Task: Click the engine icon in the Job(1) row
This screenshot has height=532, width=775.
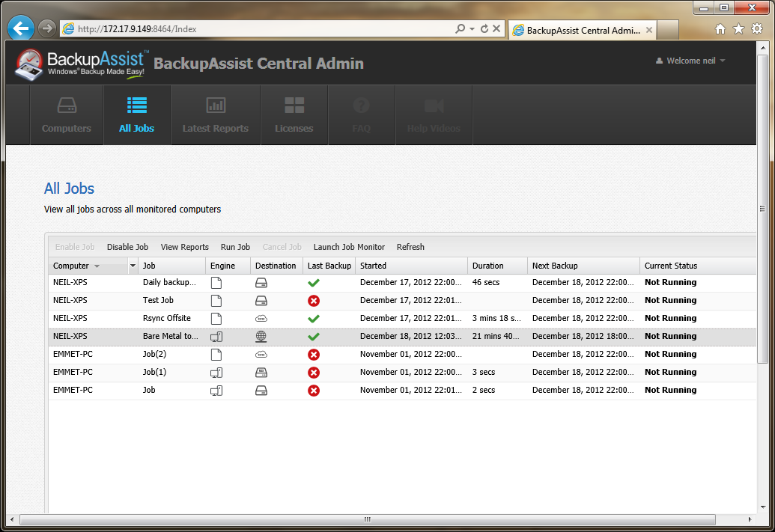Action: [216, 373]
